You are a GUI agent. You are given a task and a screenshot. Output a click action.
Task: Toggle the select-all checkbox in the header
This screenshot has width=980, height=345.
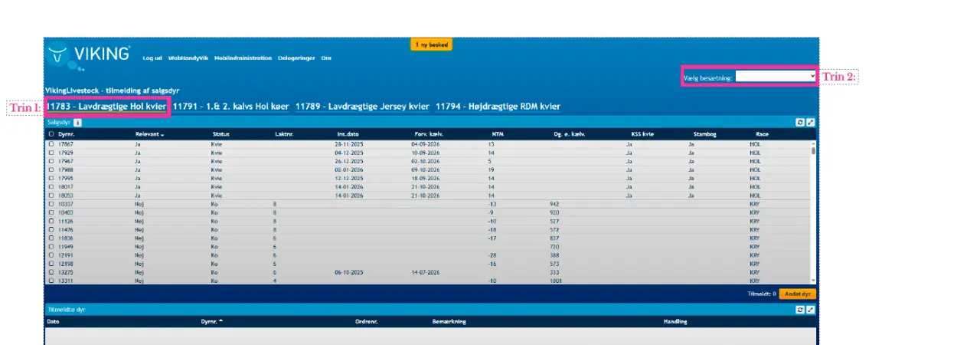click(x=52, y=133)
